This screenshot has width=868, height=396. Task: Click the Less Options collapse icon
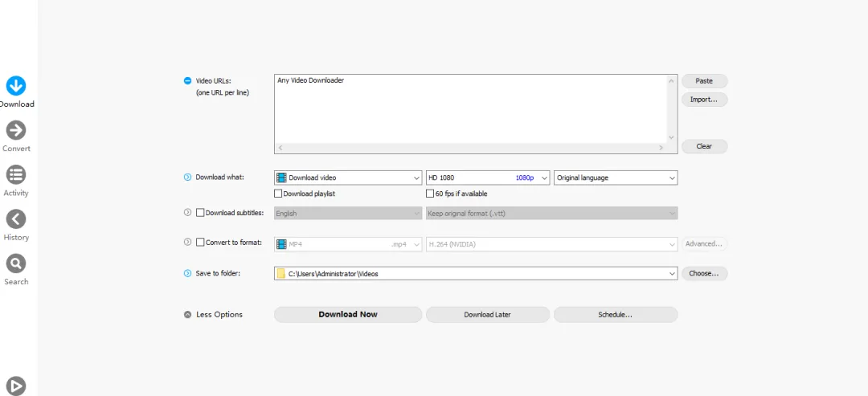tap(187, 315)
